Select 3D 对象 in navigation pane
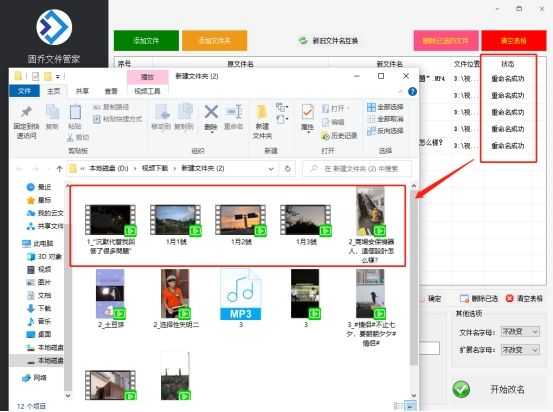 (45, 256)
